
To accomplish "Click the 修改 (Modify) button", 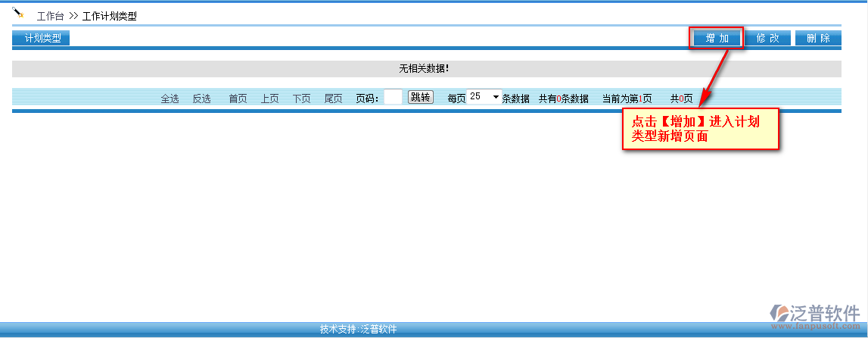I will click(767, 38).
